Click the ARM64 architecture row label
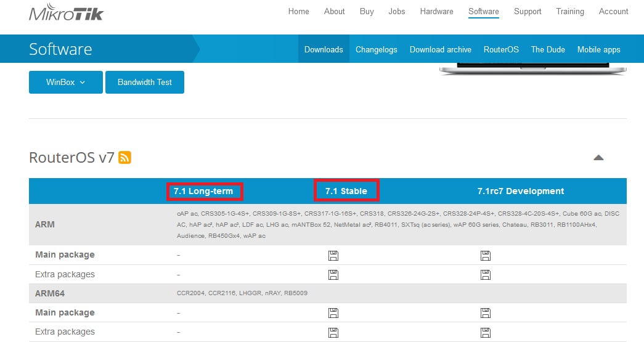This screenshot has height=342, width=644. (x=50, y=293)
